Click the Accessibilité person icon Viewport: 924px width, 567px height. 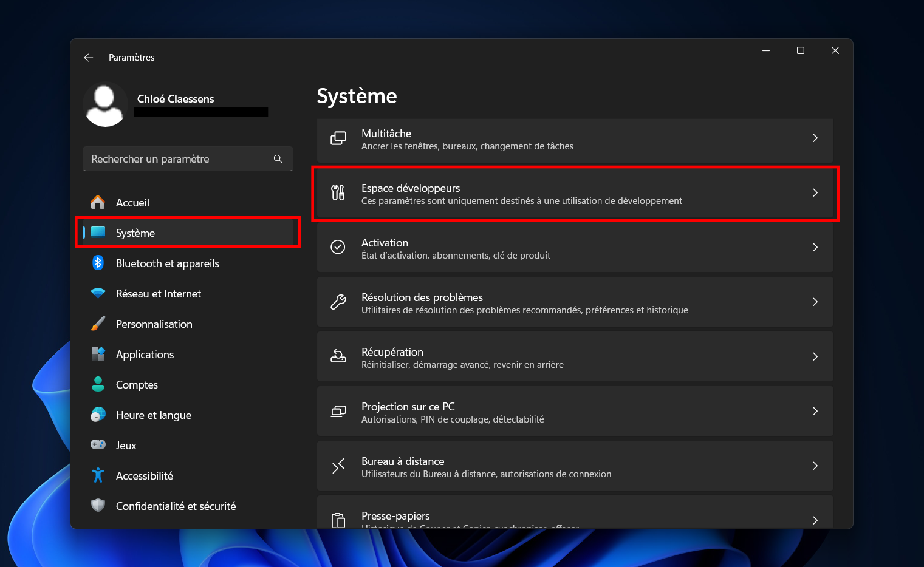98,475
